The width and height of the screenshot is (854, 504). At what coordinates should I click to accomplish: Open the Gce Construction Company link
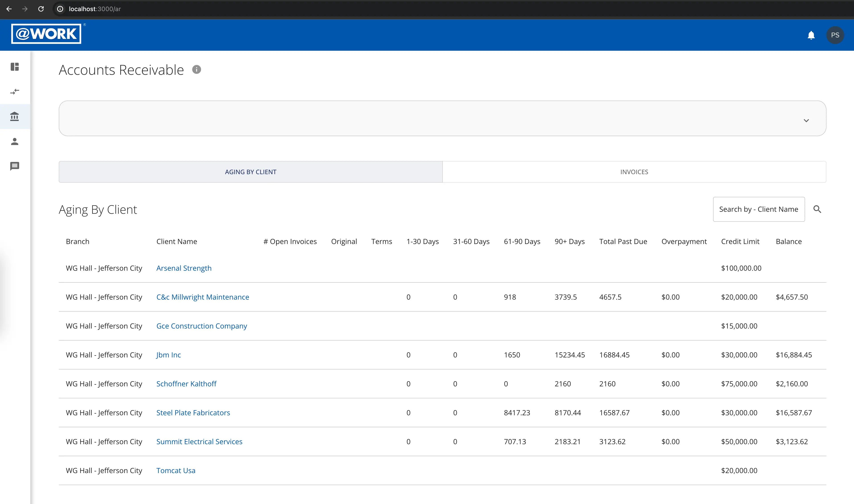click(x=201, y=326)
